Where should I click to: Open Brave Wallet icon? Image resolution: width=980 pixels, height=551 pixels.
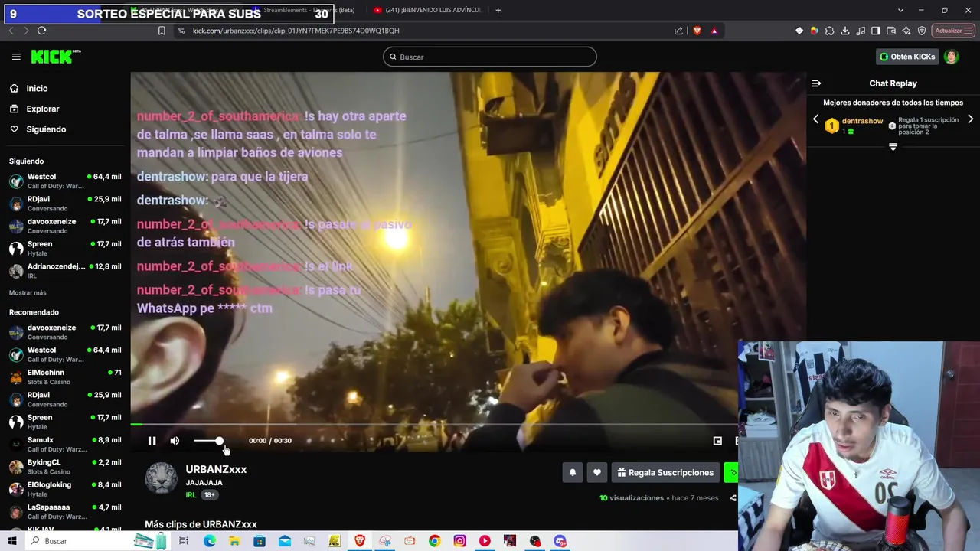[891, 31]
